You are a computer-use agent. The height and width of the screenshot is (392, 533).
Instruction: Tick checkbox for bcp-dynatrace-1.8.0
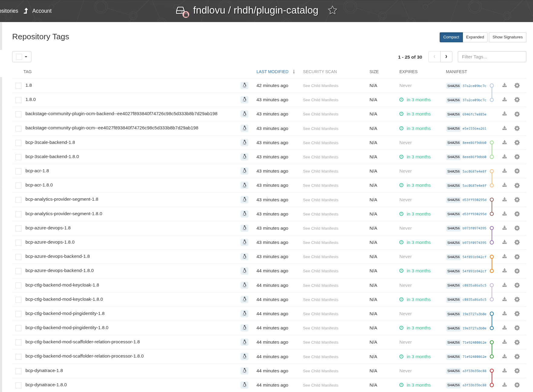point(18,385)
